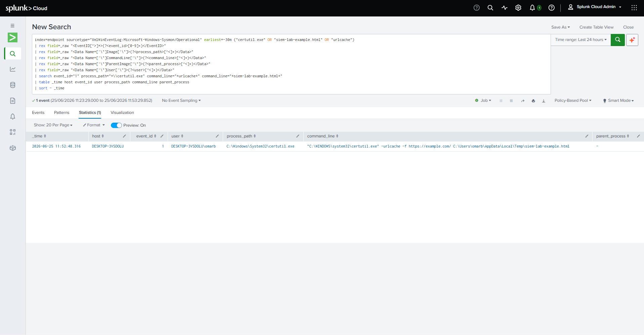Click timestamp 2026-06-25 11:52:48.316 cell
This screenshot has width=644, height=335.
(56, 146)
